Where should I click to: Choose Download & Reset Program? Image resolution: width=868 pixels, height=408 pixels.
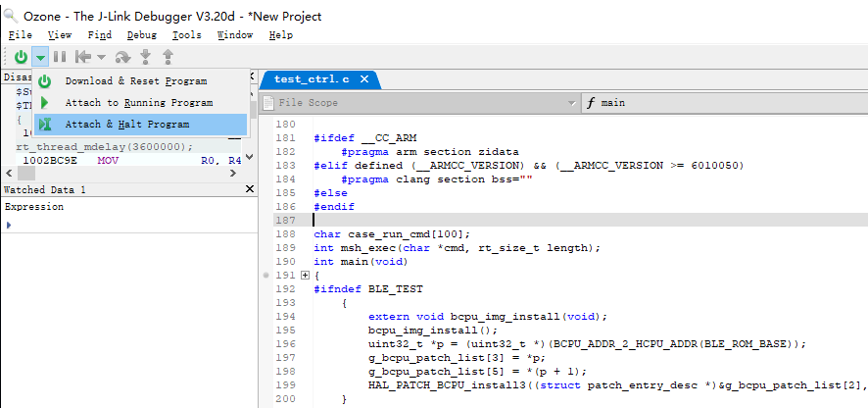pos(135,81)
